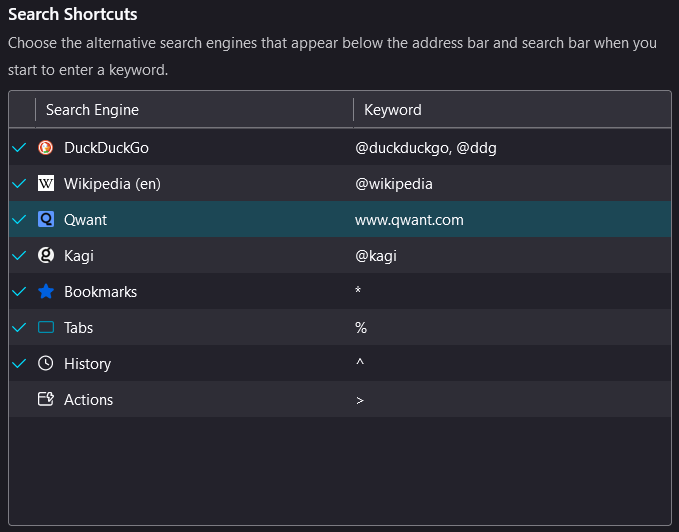Viewport: 679px width, 532px height.
Task: Select the DuckDuckGo row name
Action: 106,148
